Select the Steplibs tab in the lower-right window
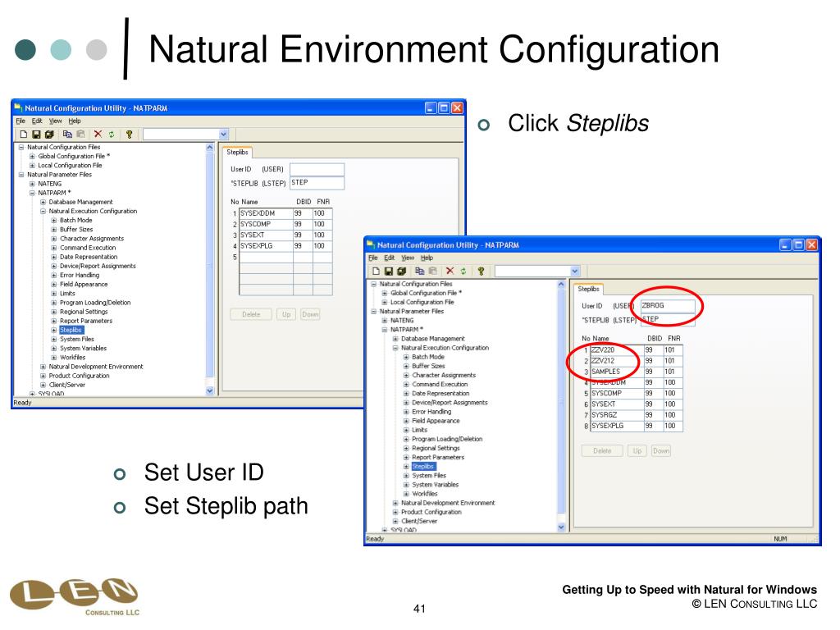This screenshot has width=840, height=630. click(588, 289)
